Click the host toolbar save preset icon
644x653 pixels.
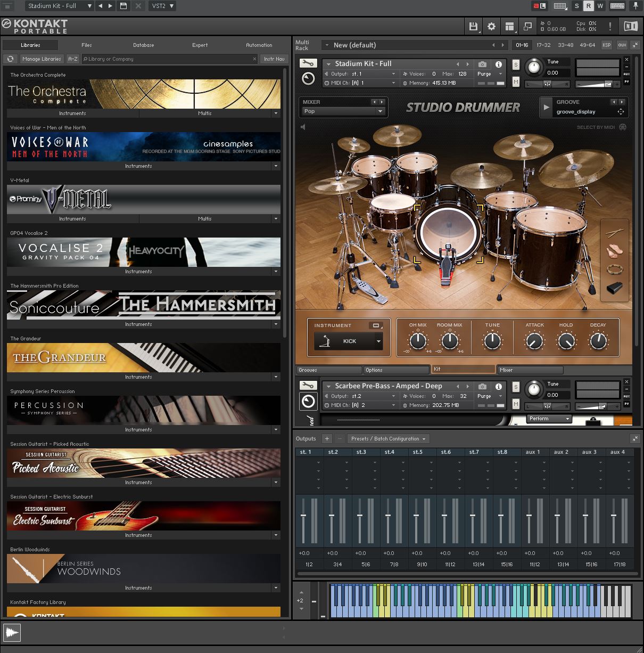123,6
